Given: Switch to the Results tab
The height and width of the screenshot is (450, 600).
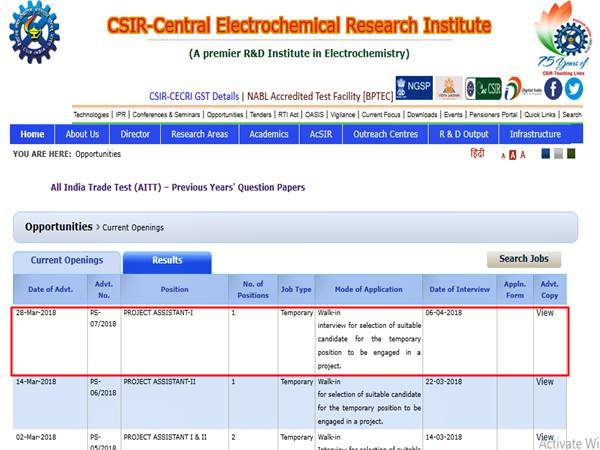Looking at the screenshot, I should click(x=167, y=261).
